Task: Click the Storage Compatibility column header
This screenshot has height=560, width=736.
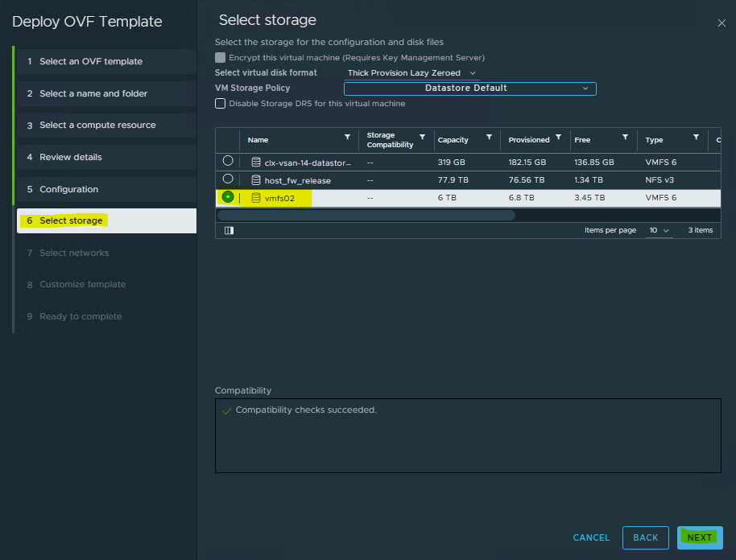Action: [x=390, y=140]
